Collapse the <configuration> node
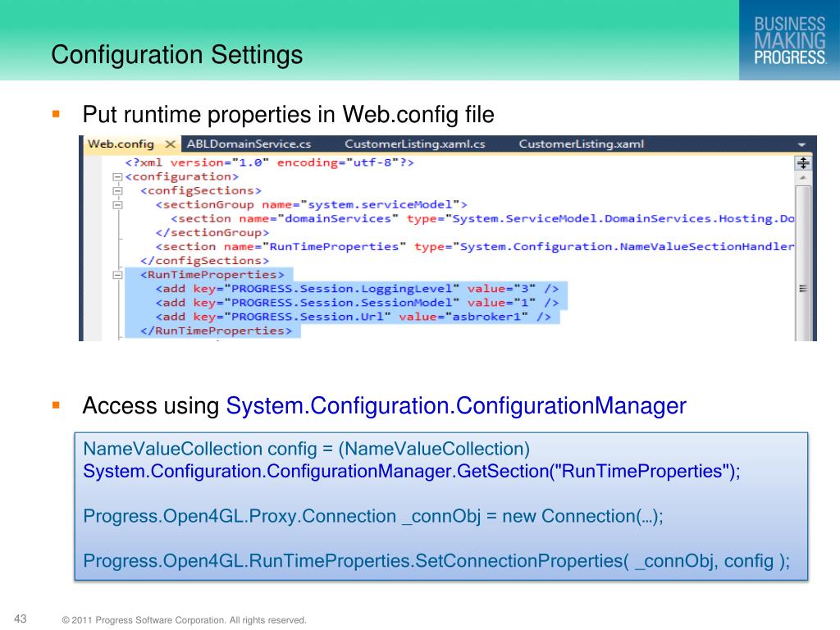The width and height of the screenshot is (840, 630). coord(117,177)
